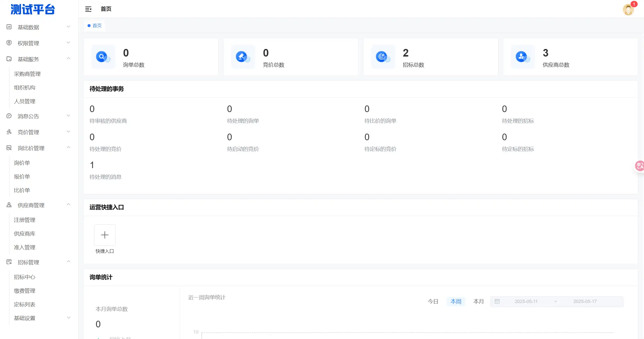Viewport: 644px width, 339px height.
Task: Expand the 权限管理 menu chevron
Action: [x=68, y=43]
